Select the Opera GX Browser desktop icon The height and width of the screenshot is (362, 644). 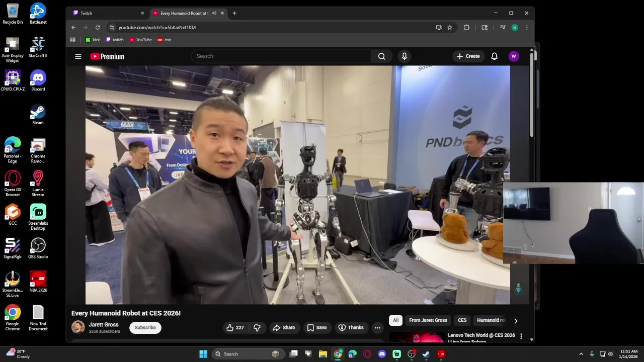13,184
